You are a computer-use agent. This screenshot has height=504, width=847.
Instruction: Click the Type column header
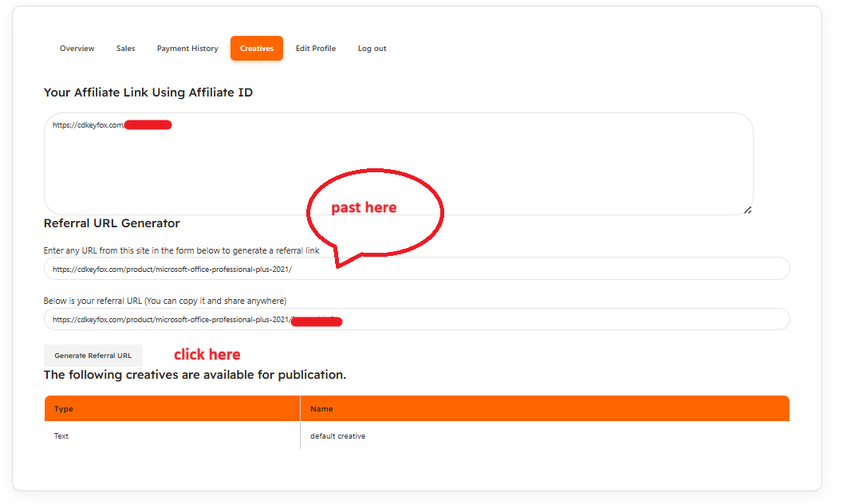[64, 409]
